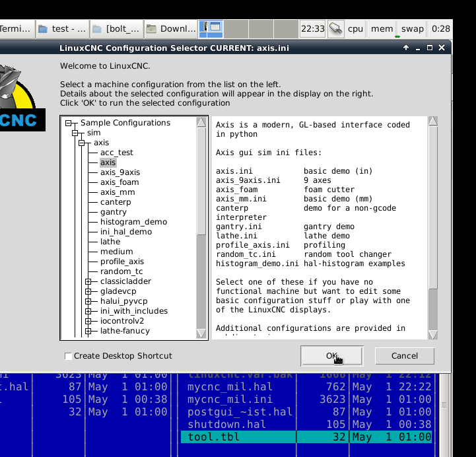
Task: Select shutdown.hal in right file panel
Action: pyautogui.click(x=306, y=424)
